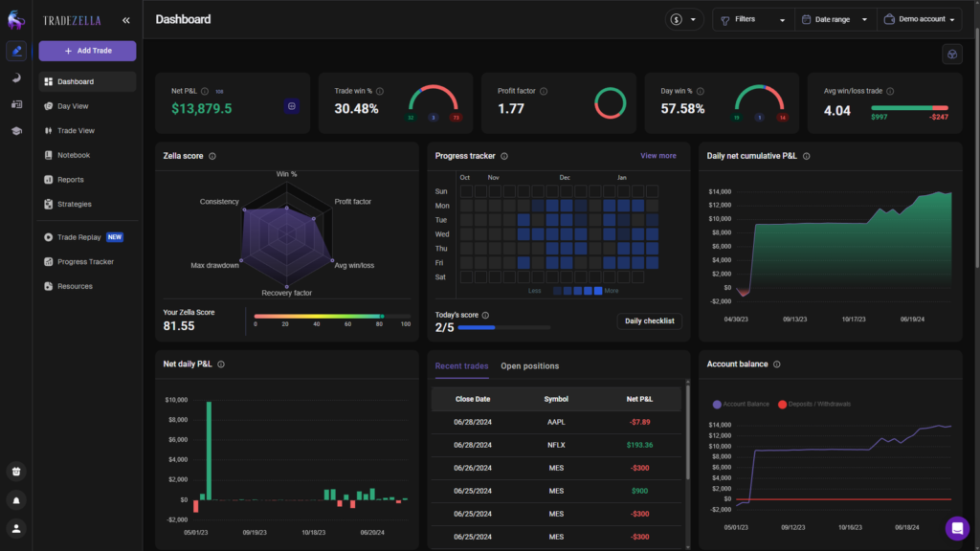The image size is (980, 551).
Task: Click info icon beside Profit factor
Action: pos(544,91)
